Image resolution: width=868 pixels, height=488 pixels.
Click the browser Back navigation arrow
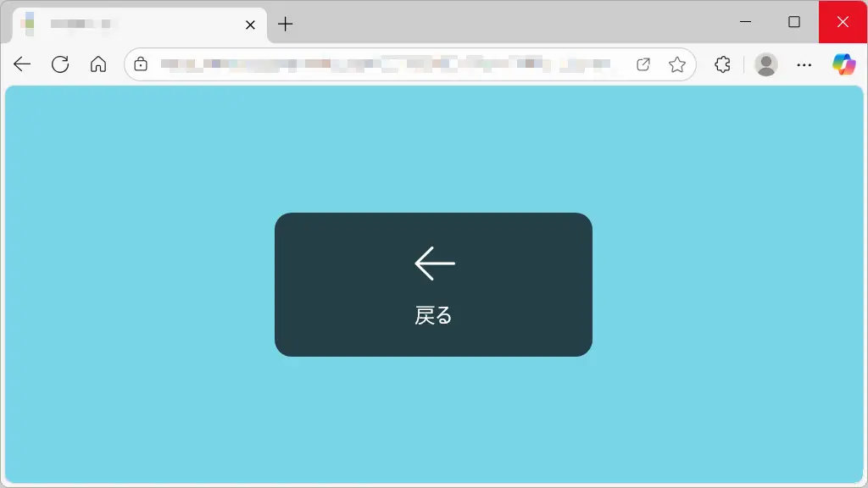click(x=22, y=64)
